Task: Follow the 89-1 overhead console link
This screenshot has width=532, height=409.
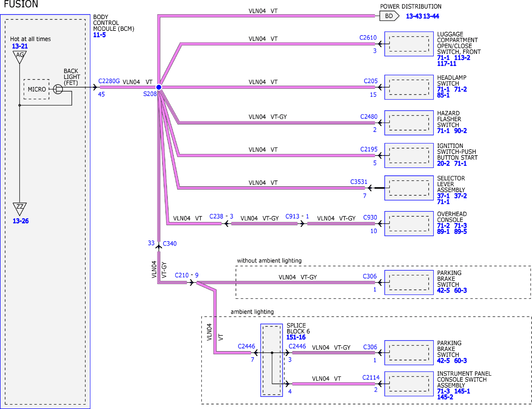Action: pyautogui.click(x=443, y=231)
